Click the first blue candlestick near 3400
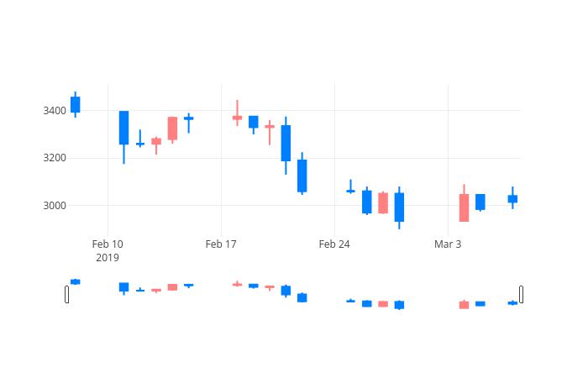Screen dimensions: 588x378 coord(76,105)
